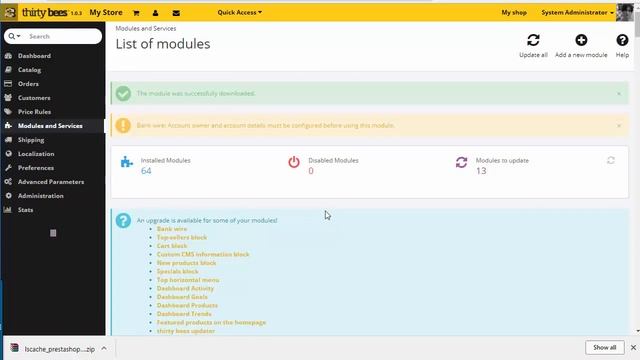Click the installed modules count 64
The height and width of the screenshot is (360, 640).
tap(146, 171)
